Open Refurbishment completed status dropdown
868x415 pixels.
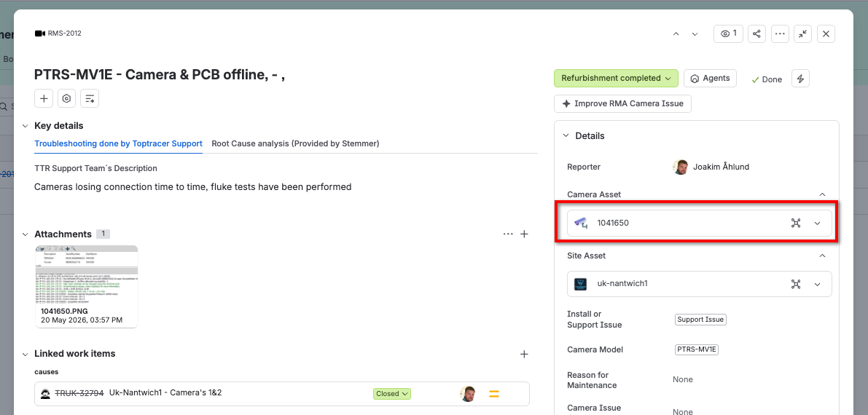pos(616,79)
